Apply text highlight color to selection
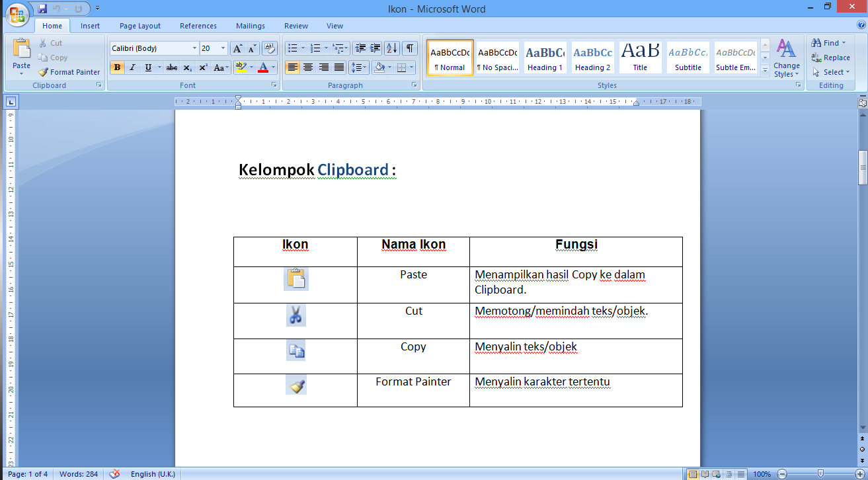Viewport: 868px width, 480px height. point(242,67)
